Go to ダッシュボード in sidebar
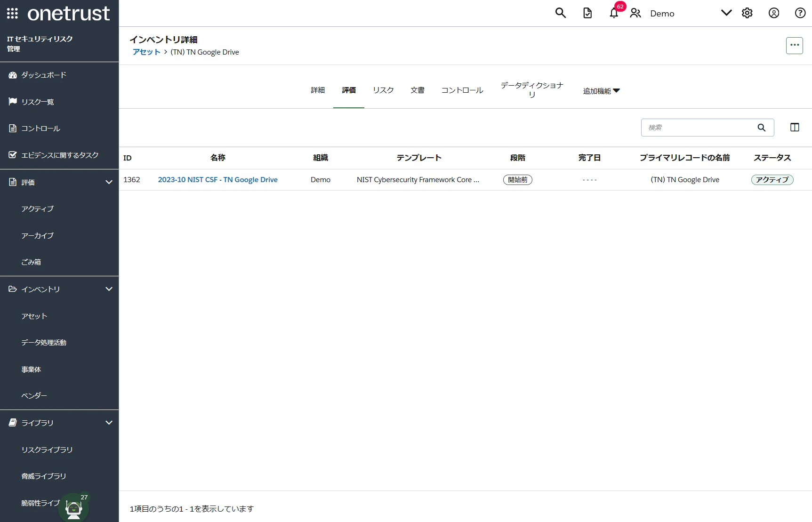 44,75
